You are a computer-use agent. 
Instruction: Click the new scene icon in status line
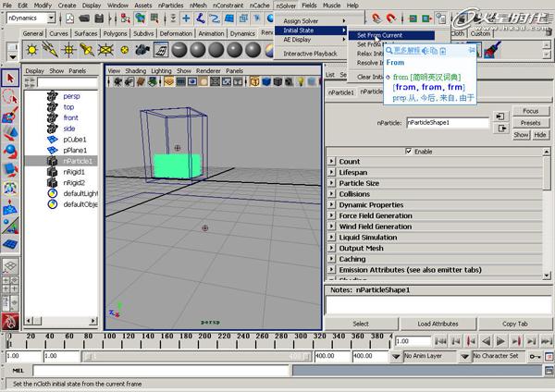(x=69, y=18)
